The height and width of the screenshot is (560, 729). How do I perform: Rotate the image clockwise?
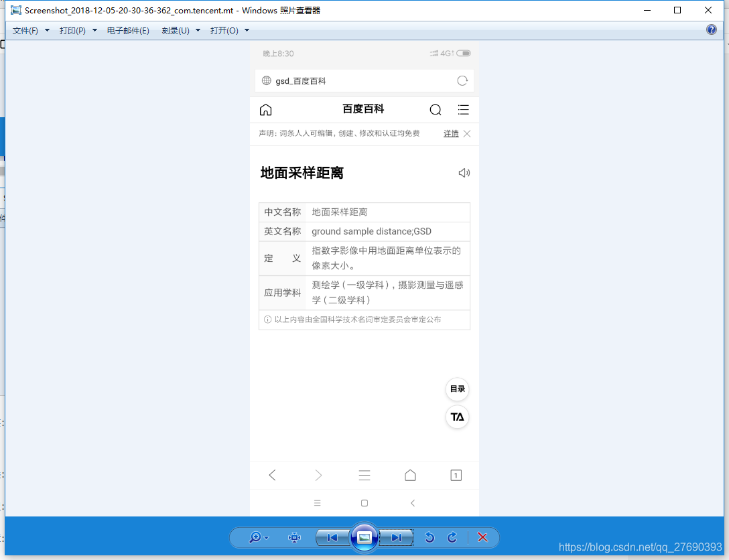(452, 538)
